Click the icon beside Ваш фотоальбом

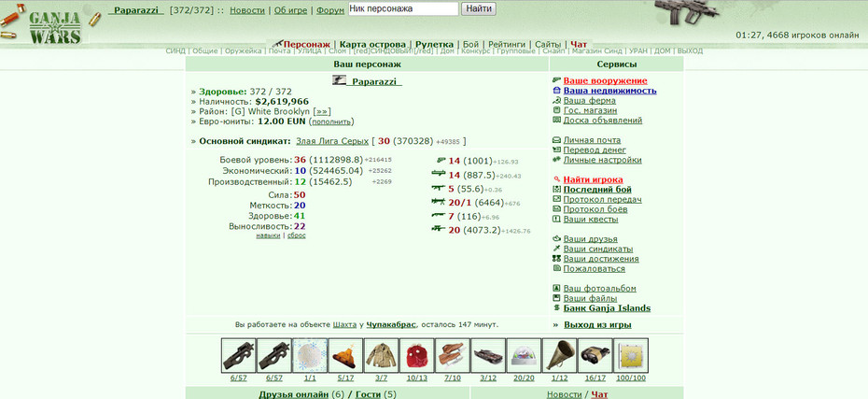tap(557, 288)
